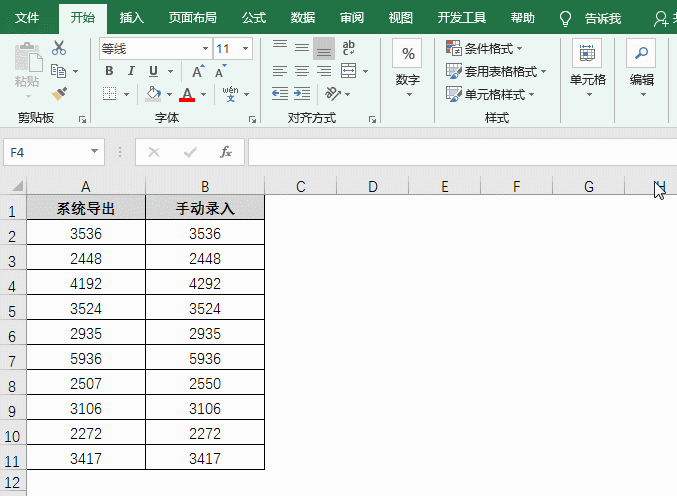This screenshot has height=496, width=677.
Task: Expand the Name Box dropdown arrow
Action: coord(94,152)
